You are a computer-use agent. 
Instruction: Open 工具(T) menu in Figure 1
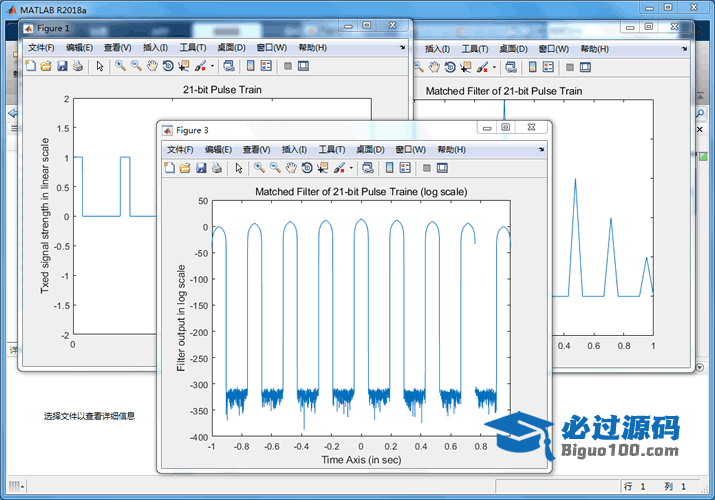(x=193, y=47)
